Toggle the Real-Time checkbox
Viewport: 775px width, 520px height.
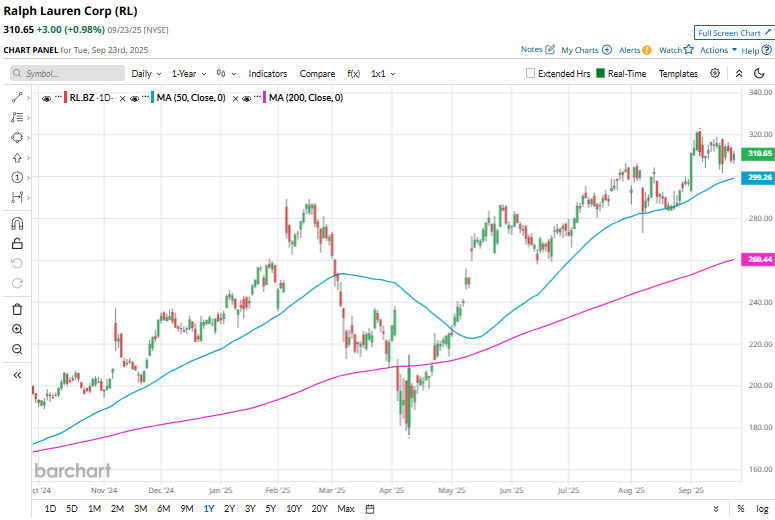click(x=601, y=73)
